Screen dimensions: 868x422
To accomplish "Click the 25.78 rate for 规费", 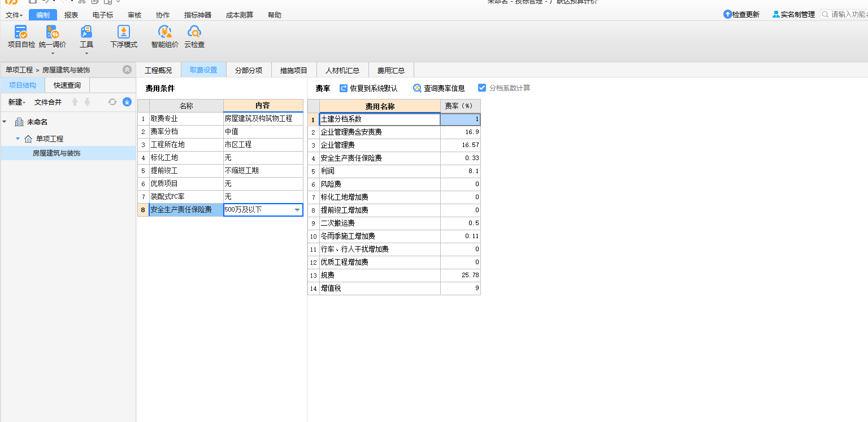I will pyautogui.click(x=461, y=275).
